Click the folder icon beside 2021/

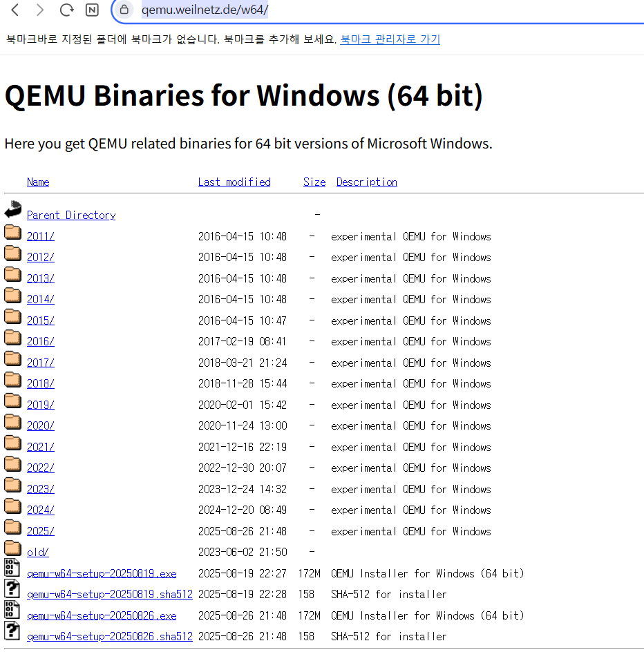[13, 443]
